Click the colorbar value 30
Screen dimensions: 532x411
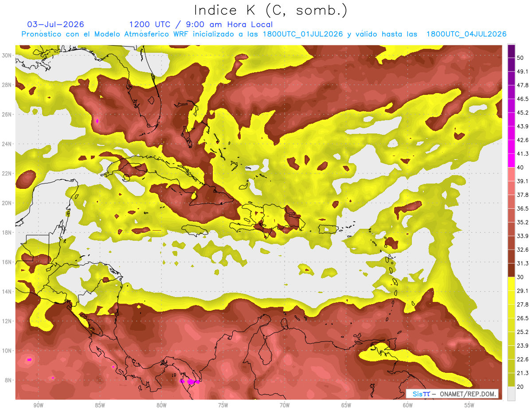pyautogui.click(x=520, y=277)
